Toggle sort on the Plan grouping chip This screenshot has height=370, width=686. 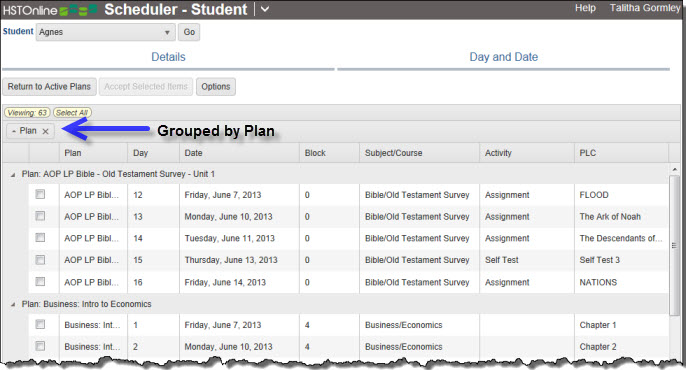coord(25,131)
